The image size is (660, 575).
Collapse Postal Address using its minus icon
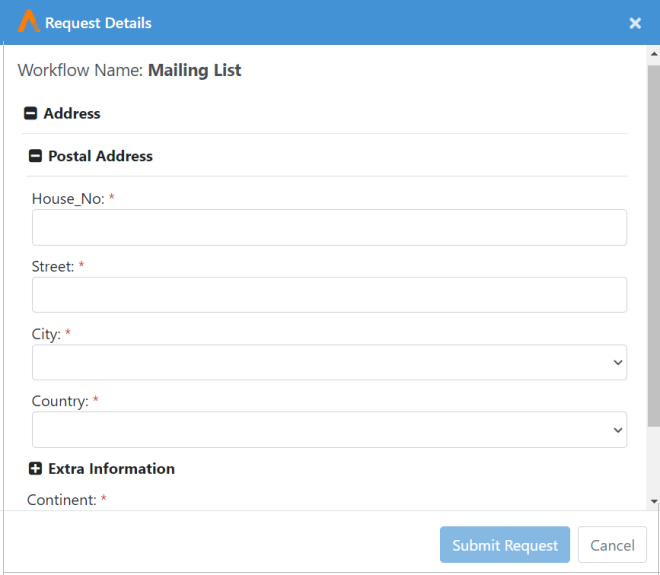[35, 156]
